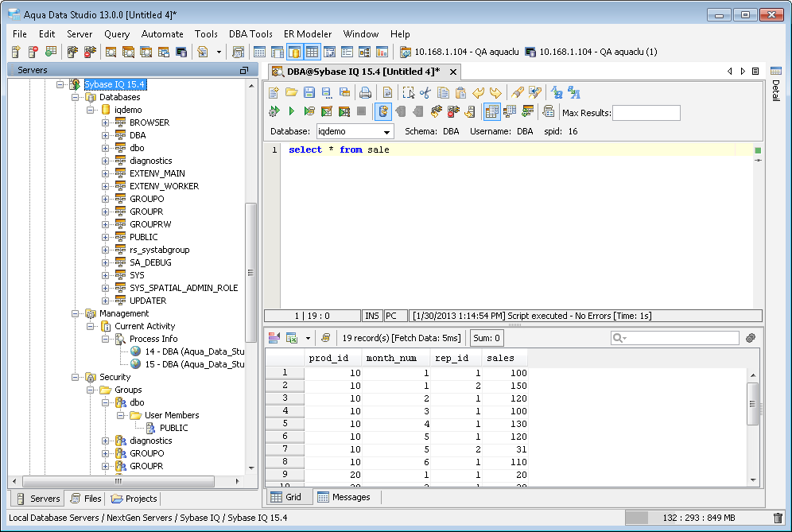
Task: Collapse the Security folder node
Action: [76, 378]
